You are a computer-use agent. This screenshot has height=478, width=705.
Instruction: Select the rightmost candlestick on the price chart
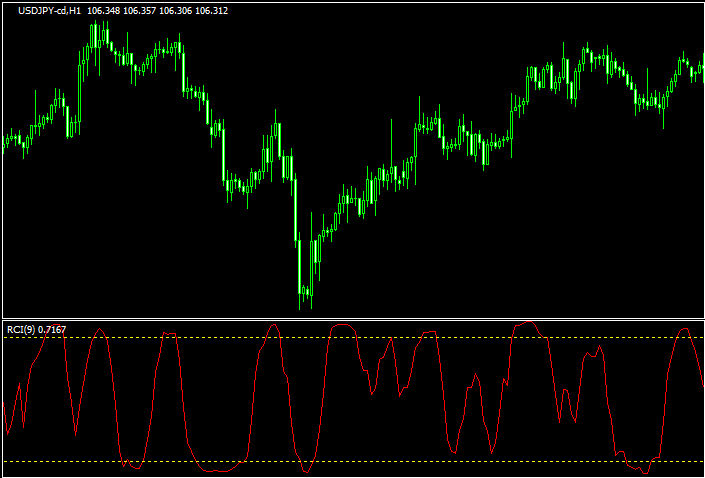pos(700,64)
